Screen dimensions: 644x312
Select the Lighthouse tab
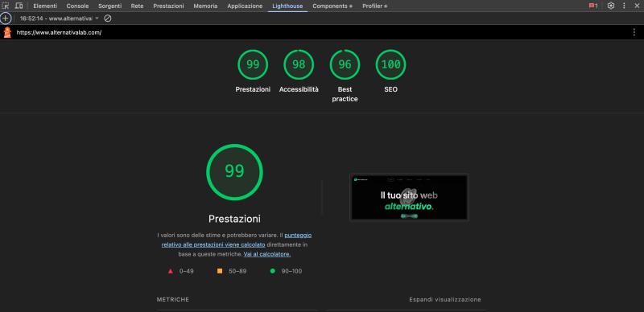tap(287, 6)
